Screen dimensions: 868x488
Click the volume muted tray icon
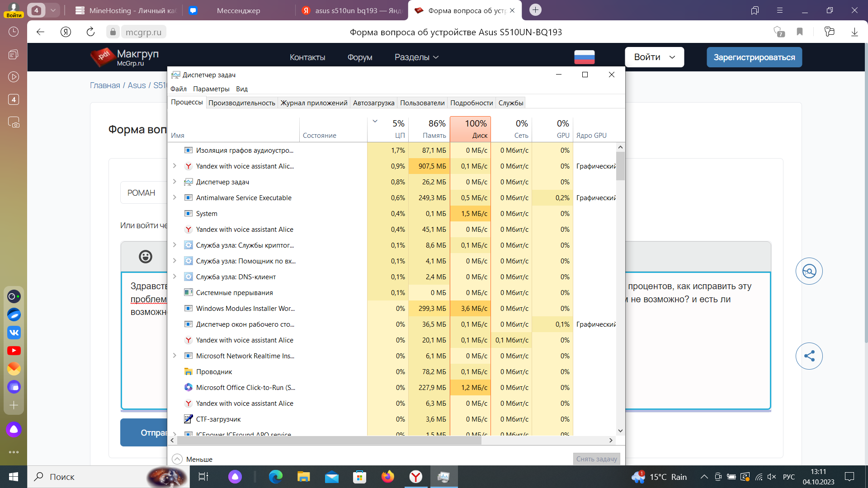pos(772,477)
